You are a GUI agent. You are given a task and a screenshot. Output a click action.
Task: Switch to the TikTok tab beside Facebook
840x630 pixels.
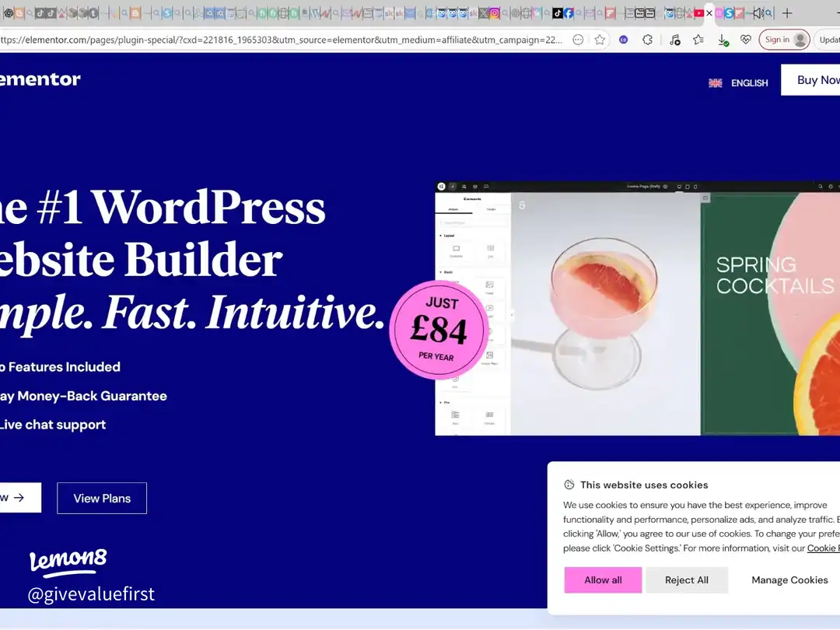pyautogui.click(x=558, y=13)
